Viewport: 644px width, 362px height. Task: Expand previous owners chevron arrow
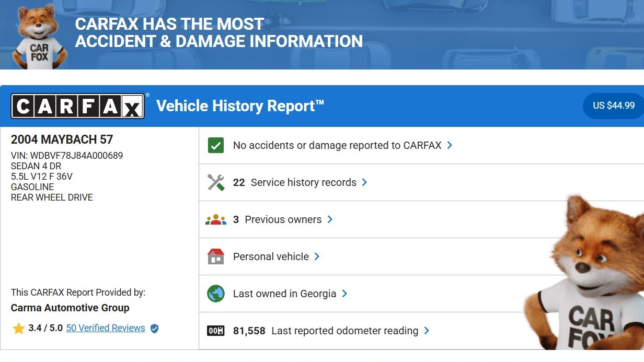pos(330,219)
